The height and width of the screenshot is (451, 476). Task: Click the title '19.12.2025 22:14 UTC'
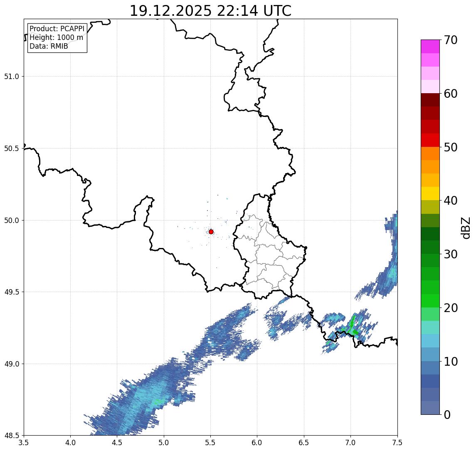pyautogui.click(x=210, y=11)
